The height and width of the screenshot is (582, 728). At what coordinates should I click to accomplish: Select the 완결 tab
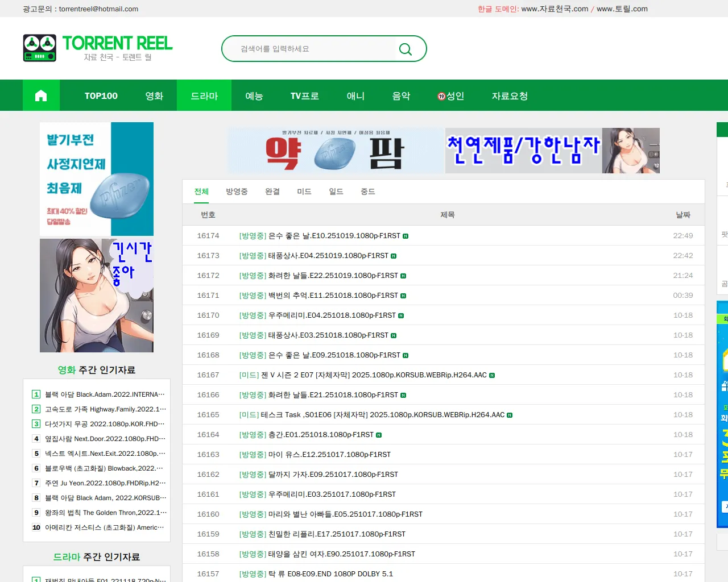(x=272, y=192)
